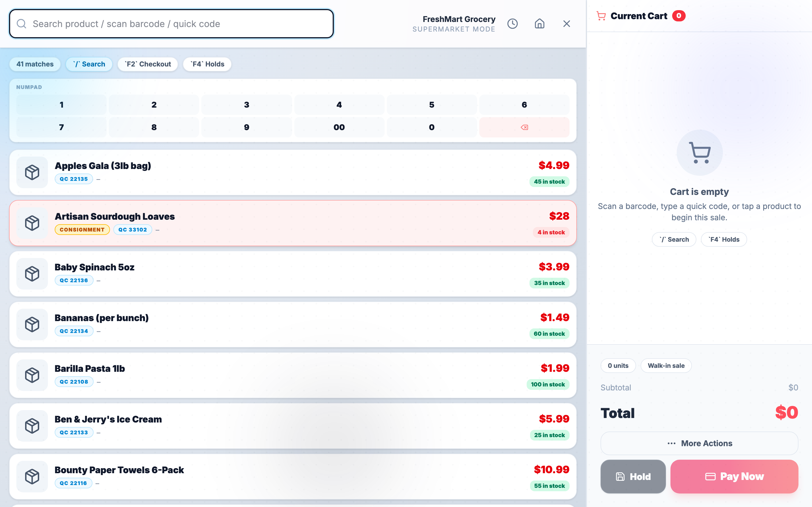Open Holds using the F4 chip
Viewport: 812px width, 507px height.
pyautogui.click(x=207, y=64)
